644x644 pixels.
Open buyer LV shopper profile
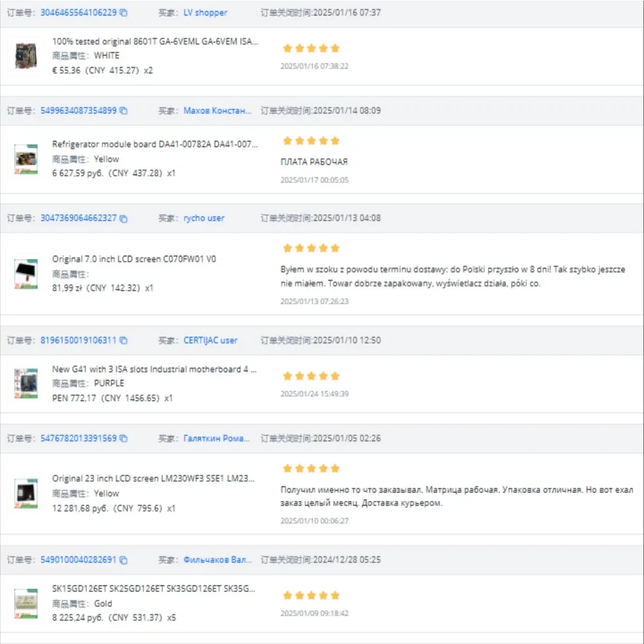pyautogui.click(x=205, y=13)
